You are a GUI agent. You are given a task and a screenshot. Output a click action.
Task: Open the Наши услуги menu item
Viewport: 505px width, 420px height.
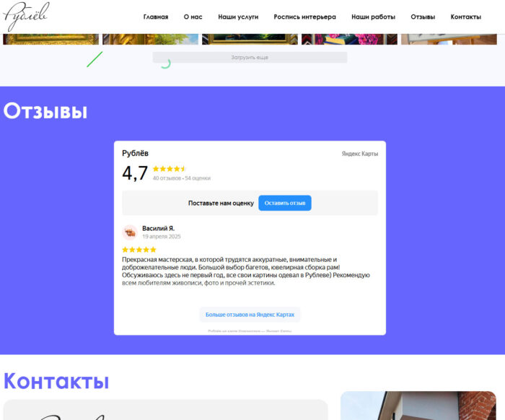pos(238,17)
